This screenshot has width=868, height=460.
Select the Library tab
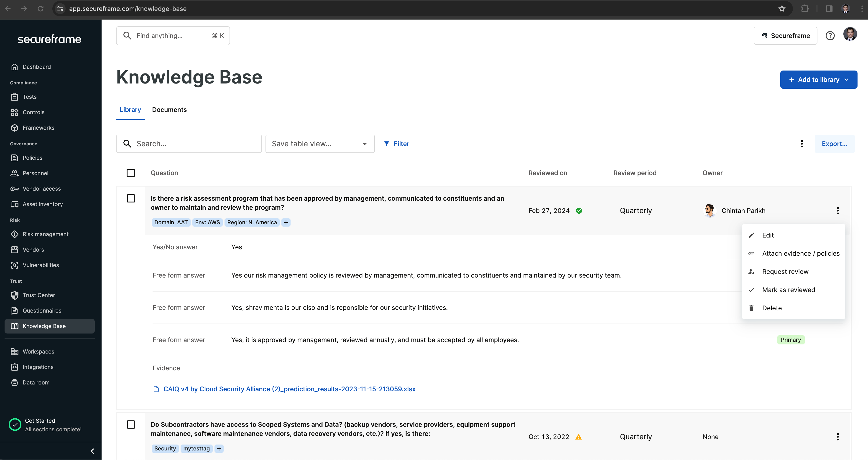[x=130, y=110]
